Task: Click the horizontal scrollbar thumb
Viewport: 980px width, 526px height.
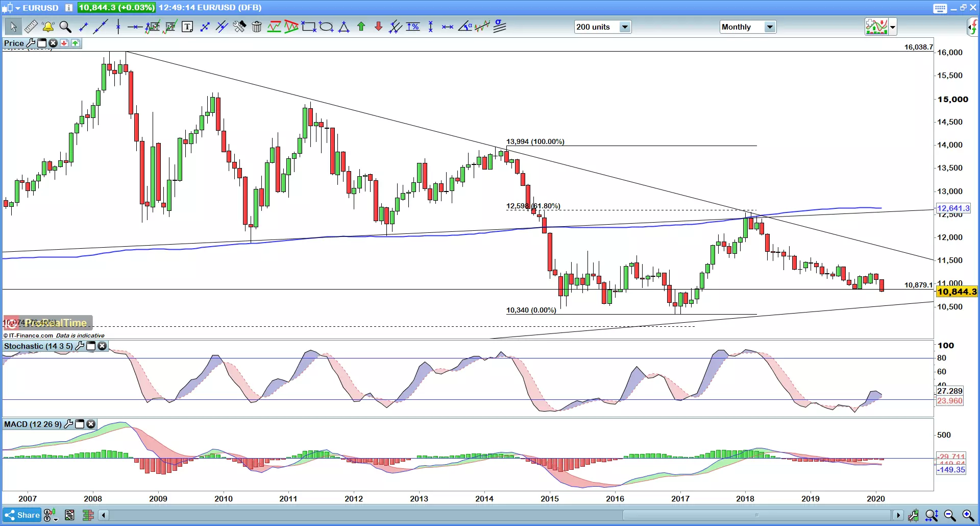Action: coord(757,515)
